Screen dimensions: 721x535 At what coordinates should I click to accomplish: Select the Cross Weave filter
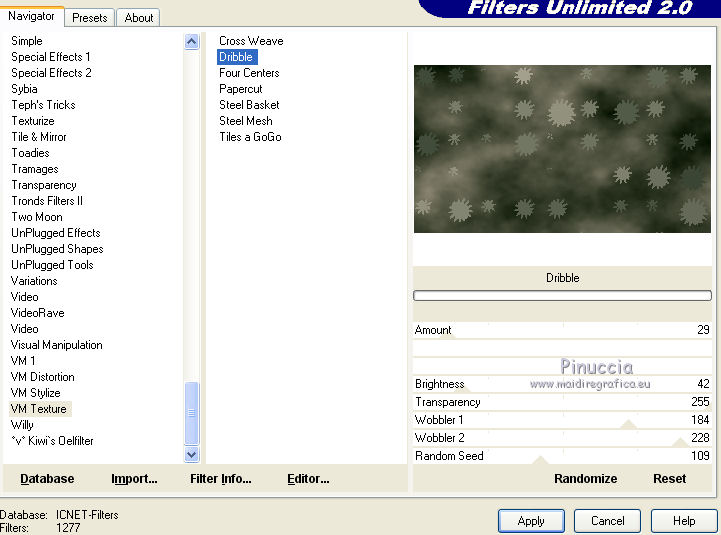251,41
